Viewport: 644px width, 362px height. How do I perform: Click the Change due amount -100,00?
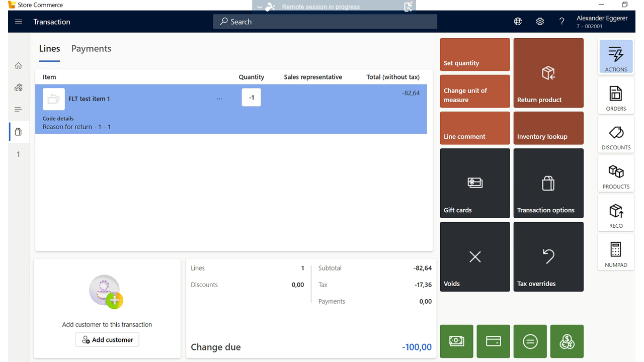[417, 347]
